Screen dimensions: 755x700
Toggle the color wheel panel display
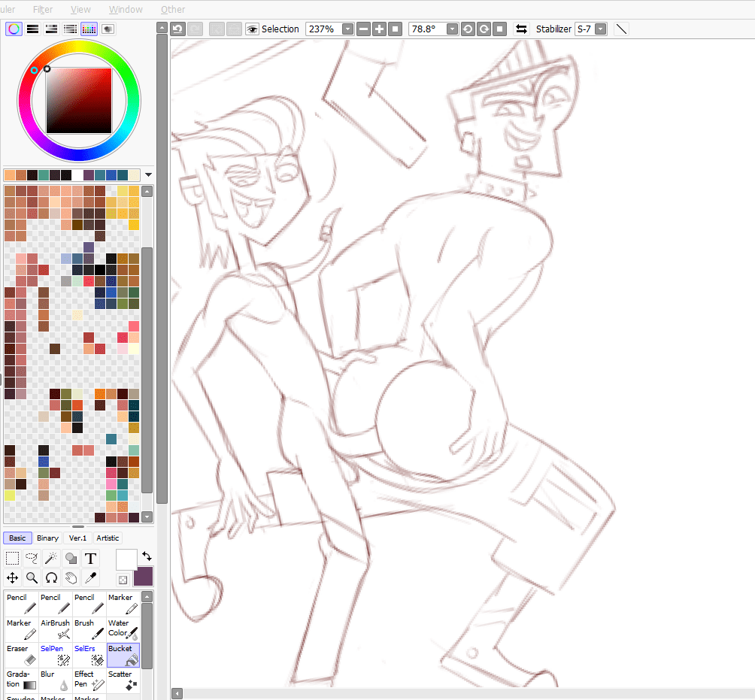pyautogui.click(x=14, y=27)
